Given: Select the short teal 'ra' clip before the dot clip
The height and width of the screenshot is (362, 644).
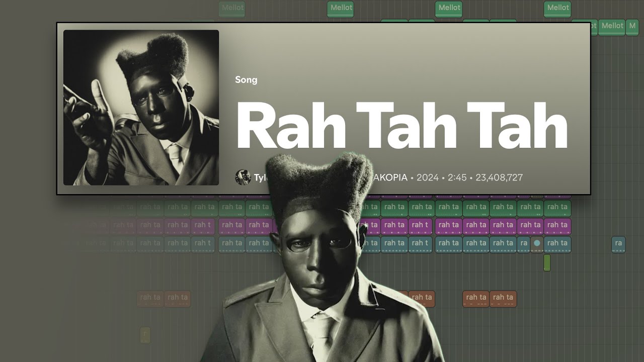Looking at the screenshot, I should [x=523, y=244].
